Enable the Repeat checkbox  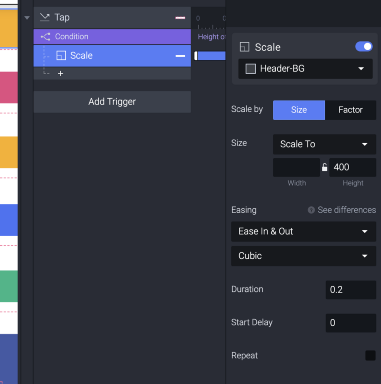coord(370,355)
